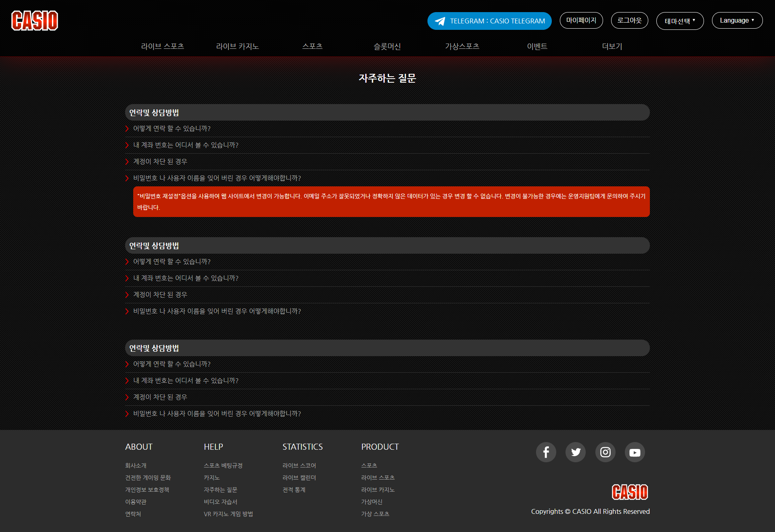This screenshot has height=532, width=775.
Task: Click the CASIO logo in the header
Action: tap(35, 21)
